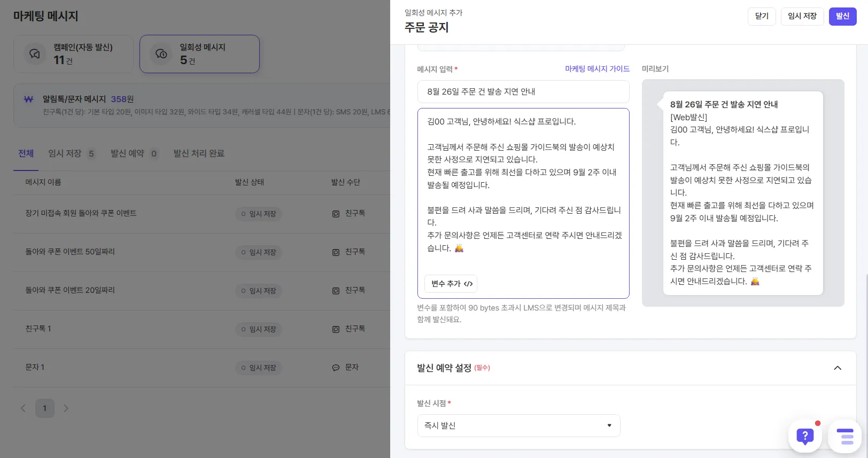Go to next page with right arrow
Image resolution: width=868 pixels, height=458 pixels.
66,408
